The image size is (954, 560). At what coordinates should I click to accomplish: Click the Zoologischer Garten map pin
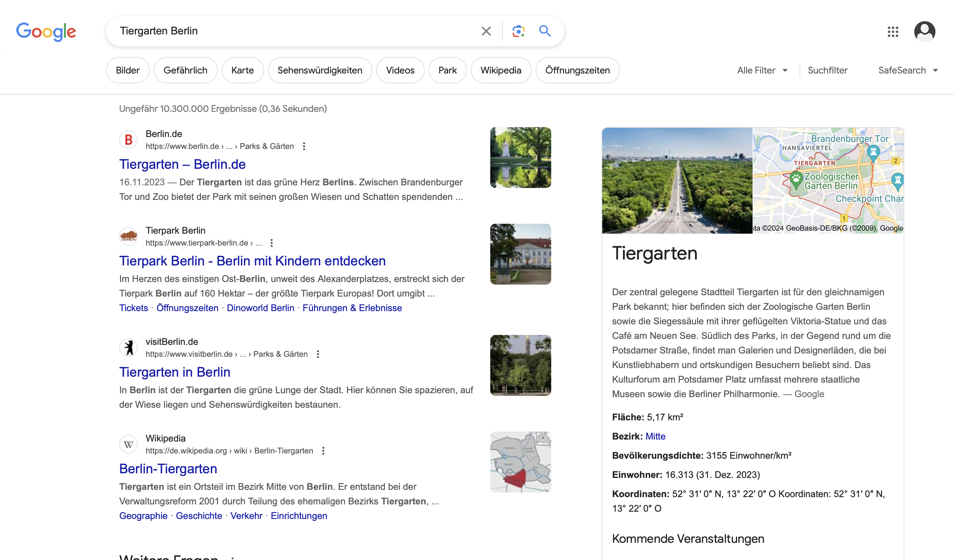point(796,180)
